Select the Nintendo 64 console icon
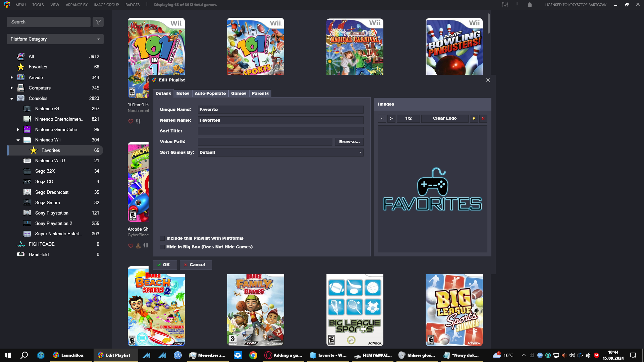 tap(27, 109)
